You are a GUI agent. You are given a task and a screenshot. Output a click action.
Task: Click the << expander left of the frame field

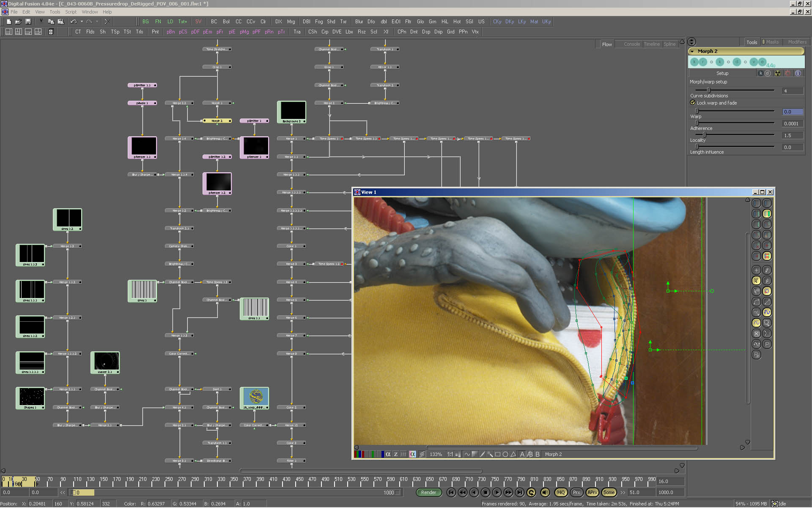click(x=63, y=492)
